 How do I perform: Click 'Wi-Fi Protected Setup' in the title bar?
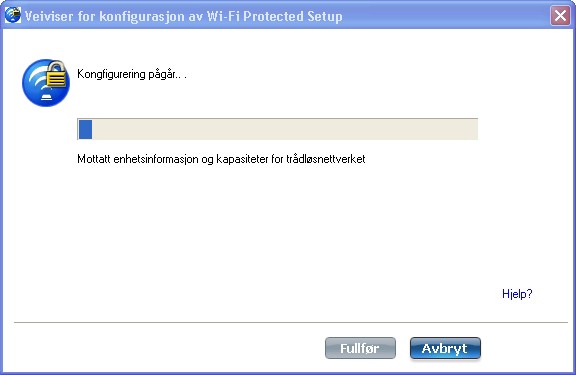click(x=274, y=17)
